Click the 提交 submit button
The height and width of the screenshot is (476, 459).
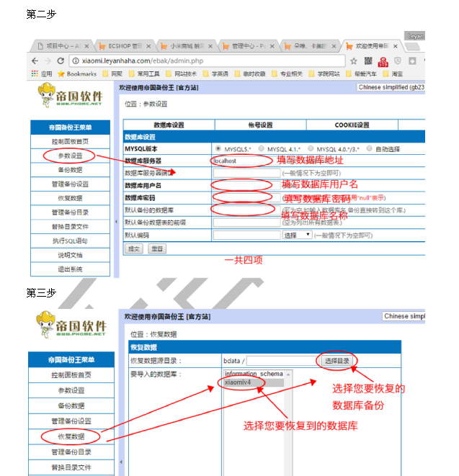point(133,248)
